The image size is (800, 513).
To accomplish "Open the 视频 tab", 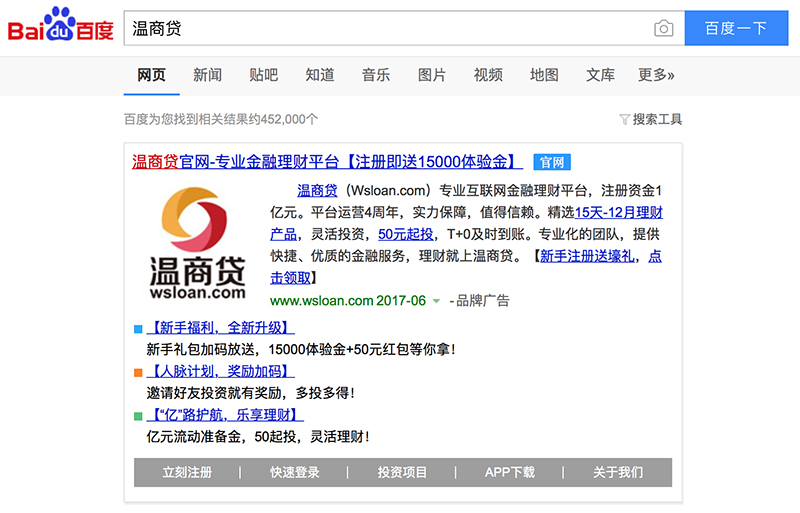I will (488, 75).
